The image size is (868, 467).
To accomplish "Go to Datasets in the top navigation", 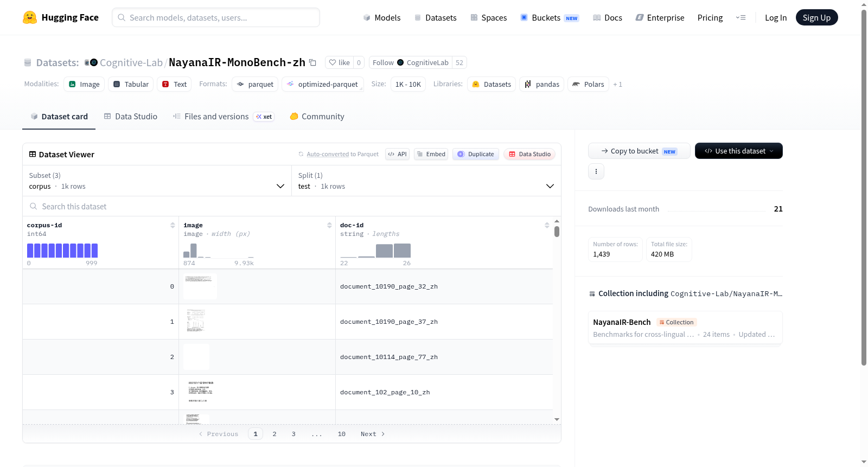I will tap(436, 18).
